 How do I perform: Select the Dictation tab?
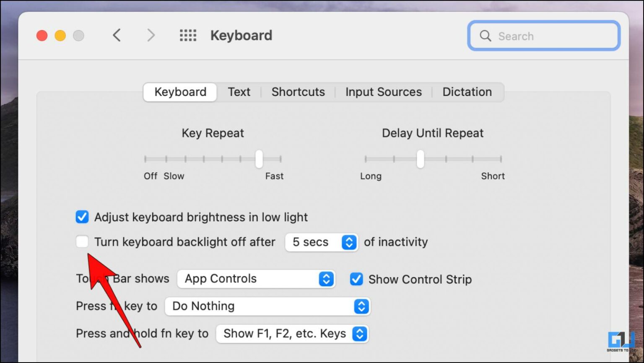467,92
